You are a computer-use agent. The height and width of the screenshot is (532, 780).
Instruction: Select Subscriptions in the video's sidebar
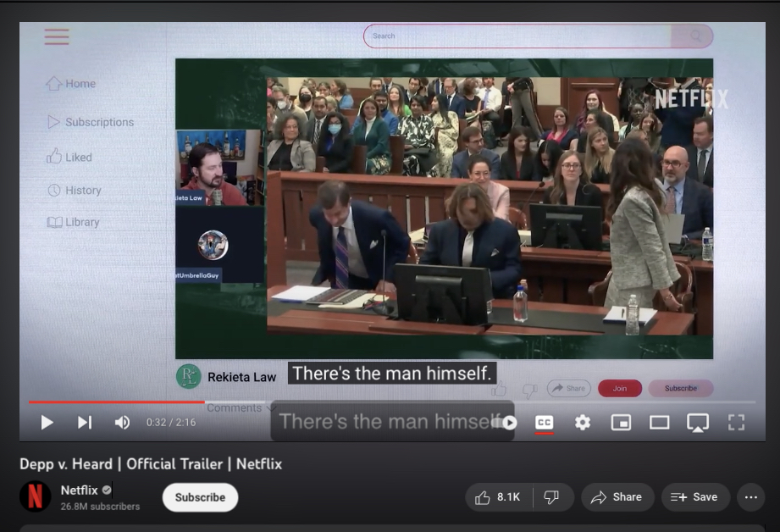point(91,122)
